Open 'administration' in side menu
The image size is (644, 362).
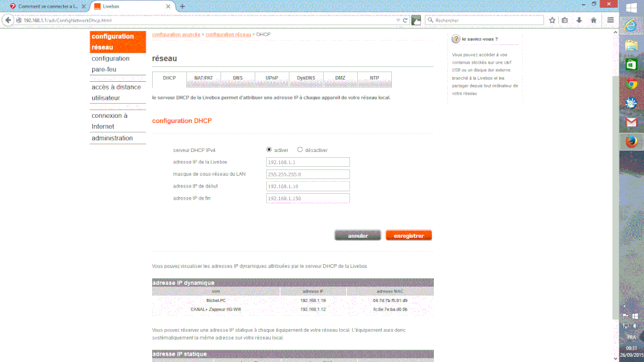(x=118, y=138)
